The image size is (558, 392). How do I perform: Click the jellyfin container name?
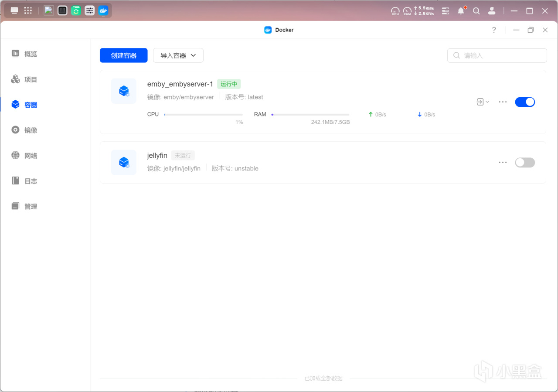(x=157, y=155)
